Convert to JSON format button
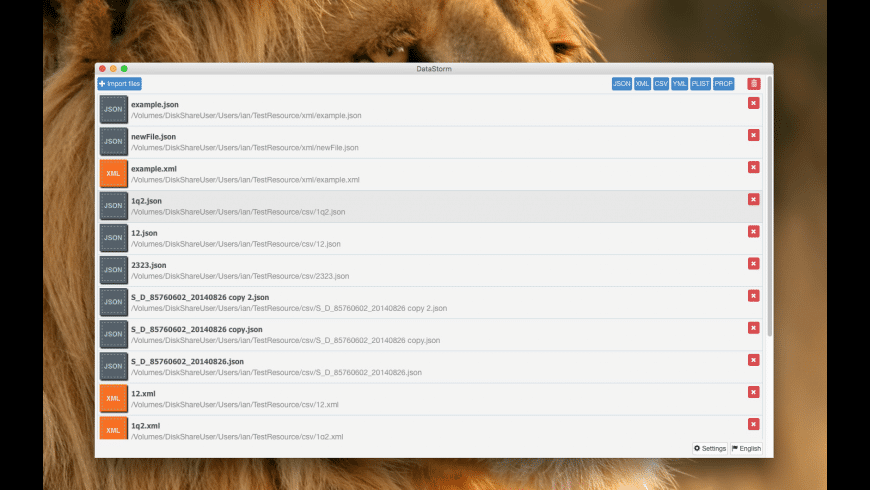This screenshot has width=870, height=490. tap(621, 84)
